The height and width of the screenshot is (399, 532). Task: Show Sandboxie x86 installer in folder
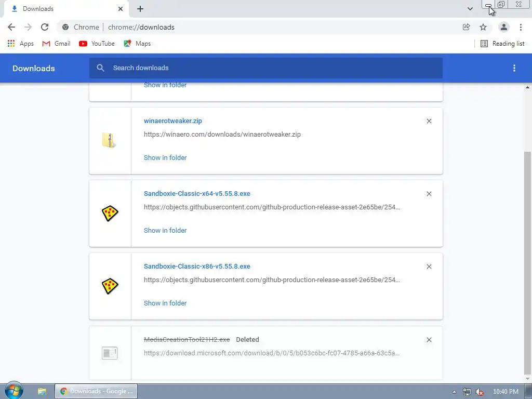point(165,303)
